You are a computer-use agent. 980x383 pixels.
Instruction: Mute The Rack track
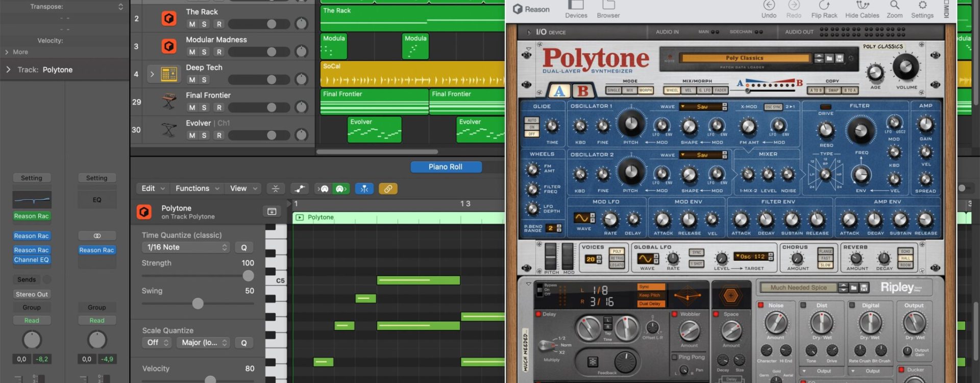[192, 24]
